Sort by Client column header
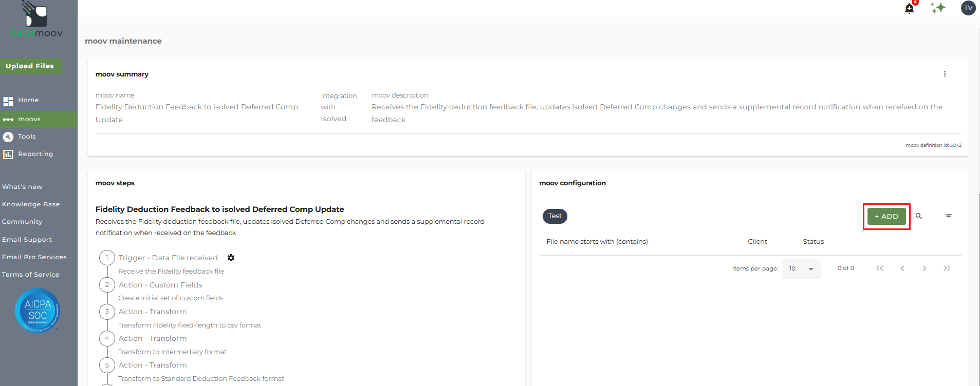Image resolution: width=980 pixels, height=386 pixels. click(x=757, y=242)
